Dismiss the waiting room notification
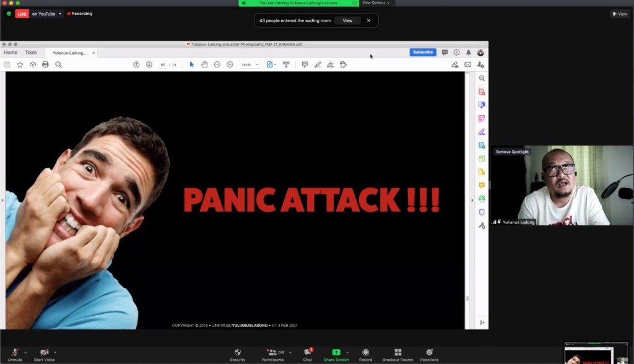Image resolution: width=634 pixels, height=364 pixels. tap(368, 20)
